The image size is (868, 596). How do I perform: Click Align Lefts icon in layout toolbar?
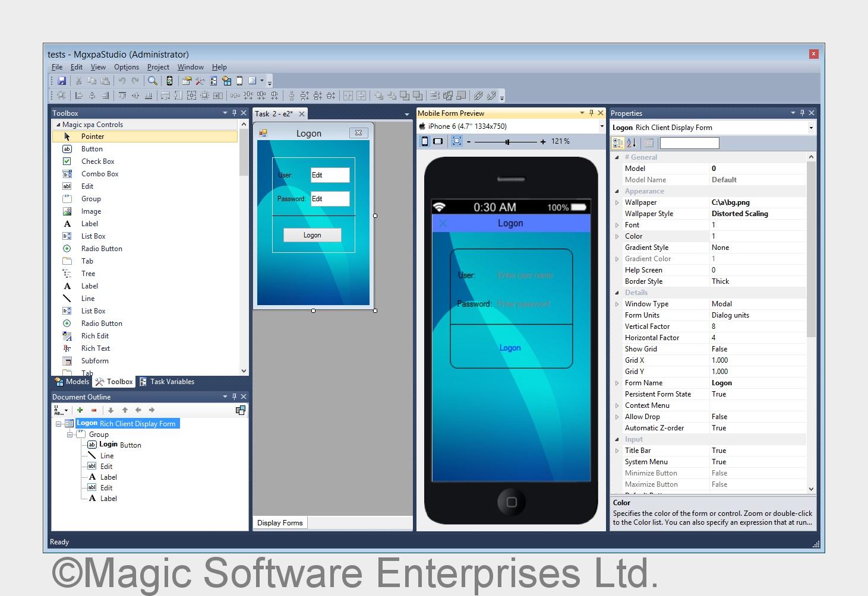[78, 96]
